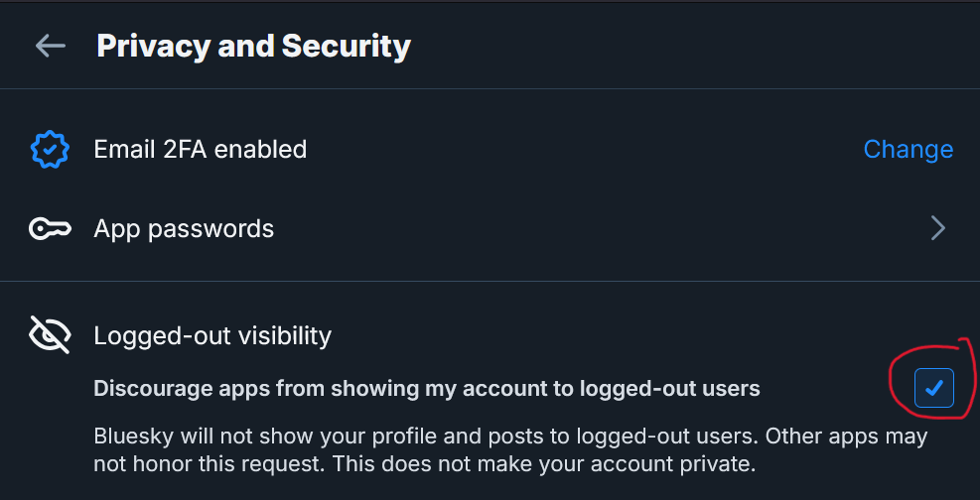Click the blue checkmark inside the checkbox

[x=933, y=389]
